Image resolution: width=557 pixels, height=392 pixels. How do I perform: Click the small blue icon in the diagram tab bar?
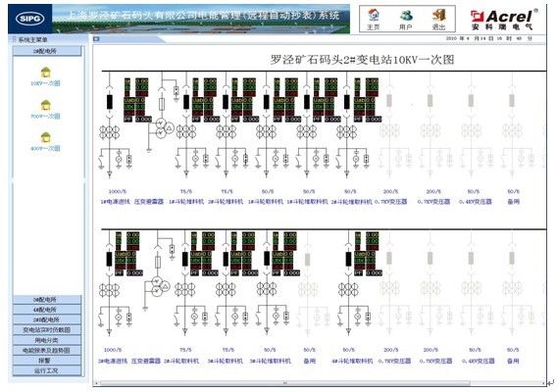click(96, 38)
